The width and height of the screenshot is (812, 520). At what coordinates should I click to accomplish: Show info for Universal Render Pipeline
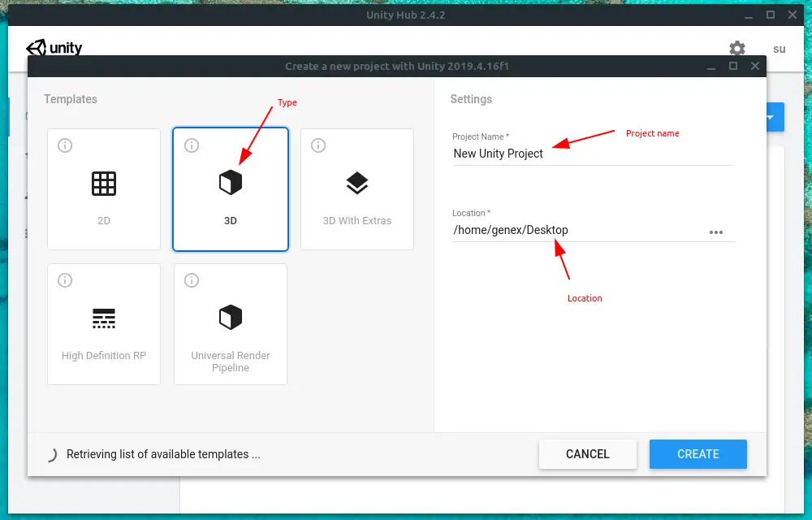coord(192,280)
